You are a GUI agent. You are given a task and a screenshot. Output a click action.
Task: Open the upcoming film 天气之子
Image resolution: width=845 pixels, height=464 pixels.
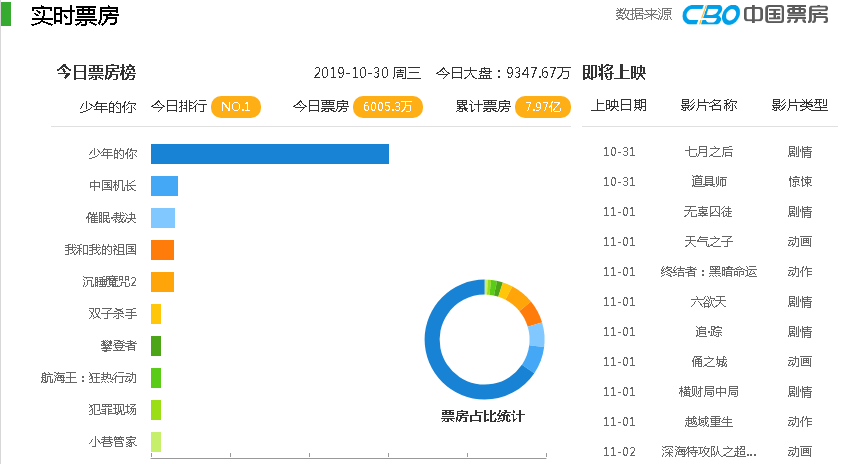(709, 241)
